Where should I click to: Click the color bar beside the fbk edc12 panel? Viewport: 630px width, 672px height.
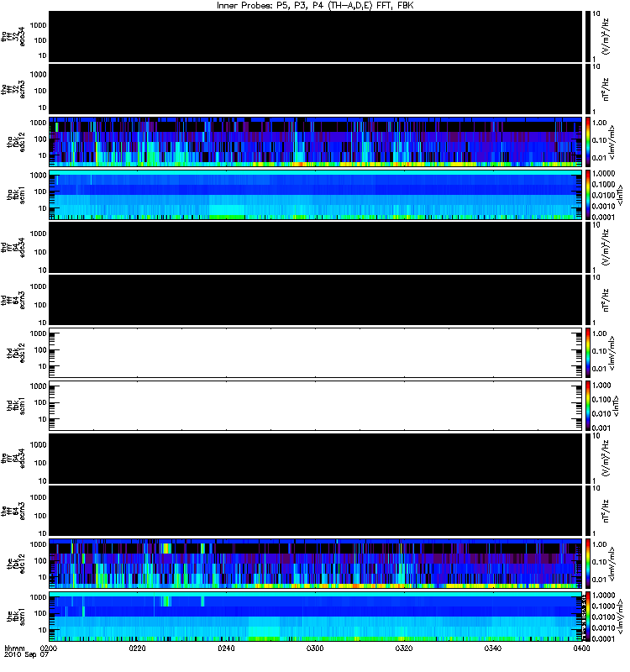tap(588, 564)
